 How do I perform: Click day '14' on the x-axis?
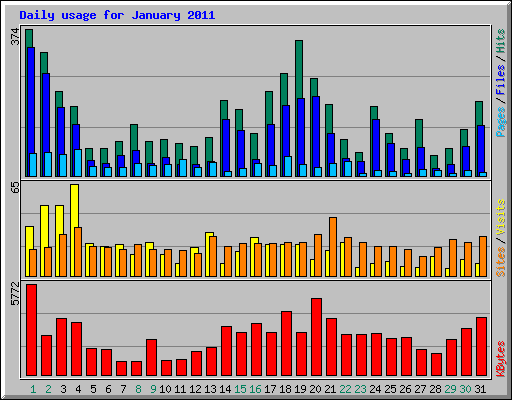pos(225,389)
